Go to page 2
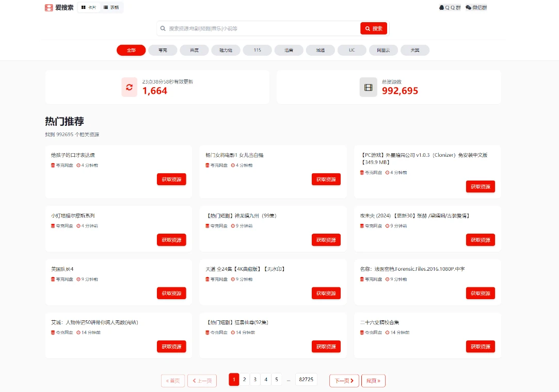The height and width of the screenshot is (392, 559). 245,380
